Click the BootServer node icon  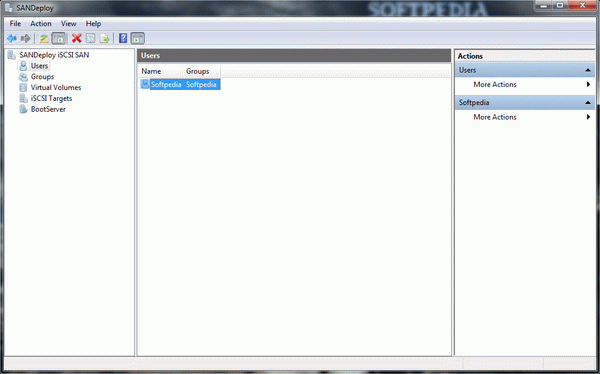point(23,109)
